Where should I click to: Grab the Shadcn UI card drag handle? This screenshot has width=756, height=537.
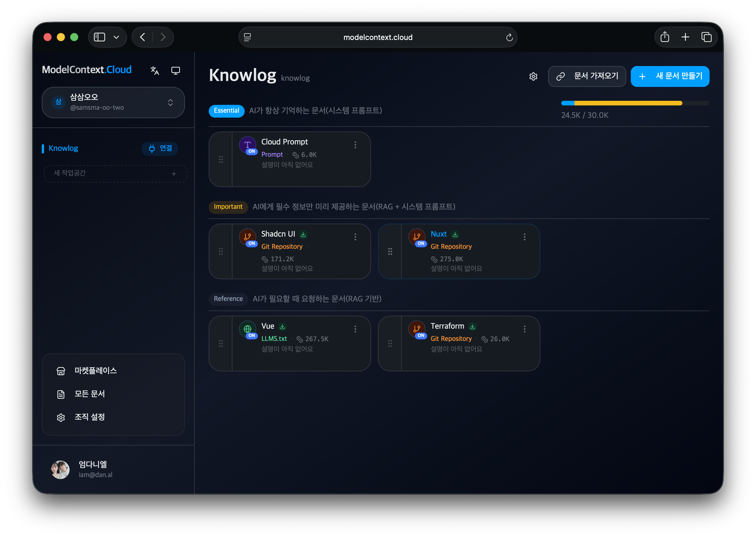pyautogui.click(x=221, y=252)
